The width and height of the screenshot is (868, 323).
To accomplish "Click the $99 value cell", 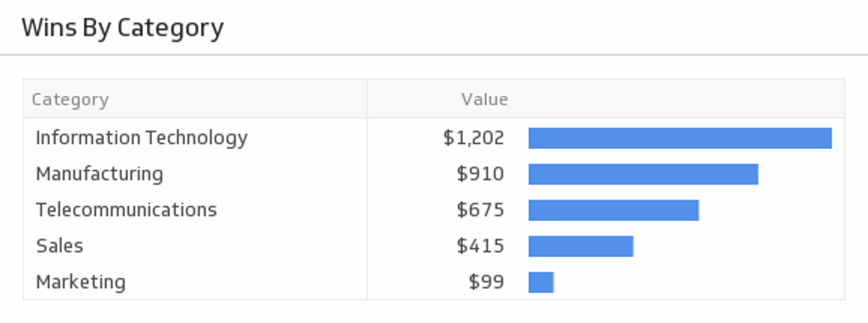I will pyautogui.click(x=486, y=282).
